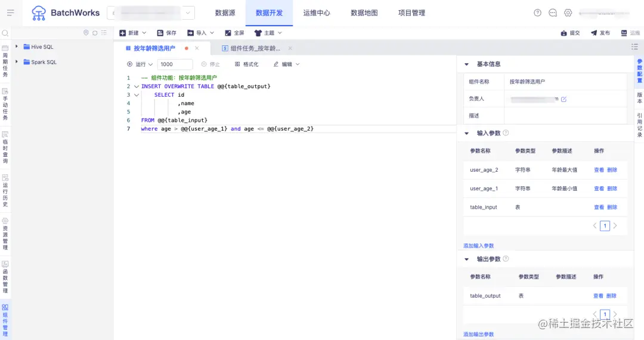The width and height of the screenshot is (644, 340).
Task: Refresh the task tree
Action: [x=95, y=33]
